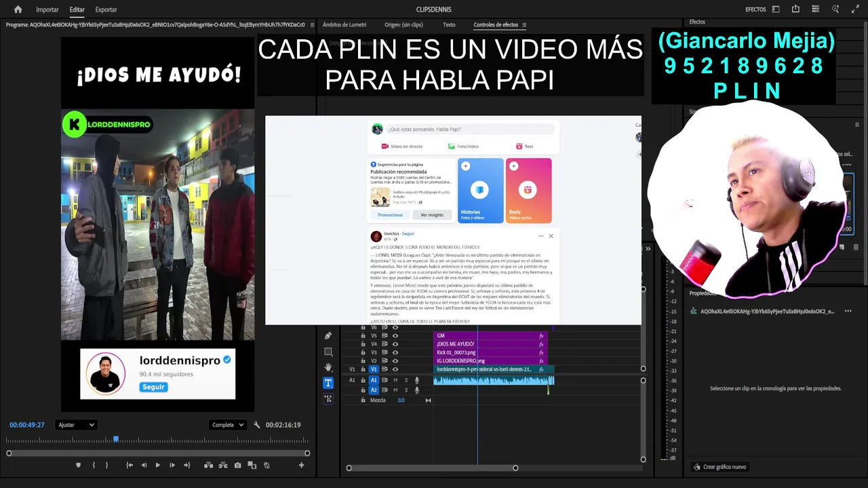
Task: Go to the Home screen icon
Action: click(x=18, y=9)
